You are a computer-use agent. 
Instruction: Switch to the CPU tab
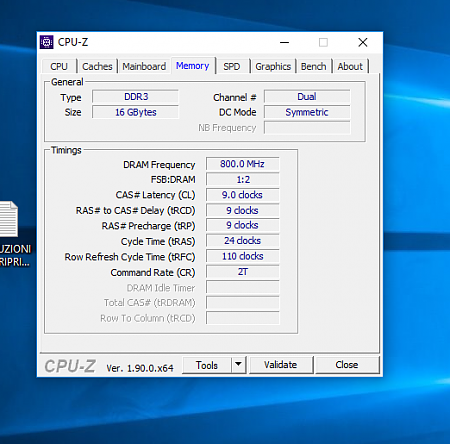[x=59, y=66]
